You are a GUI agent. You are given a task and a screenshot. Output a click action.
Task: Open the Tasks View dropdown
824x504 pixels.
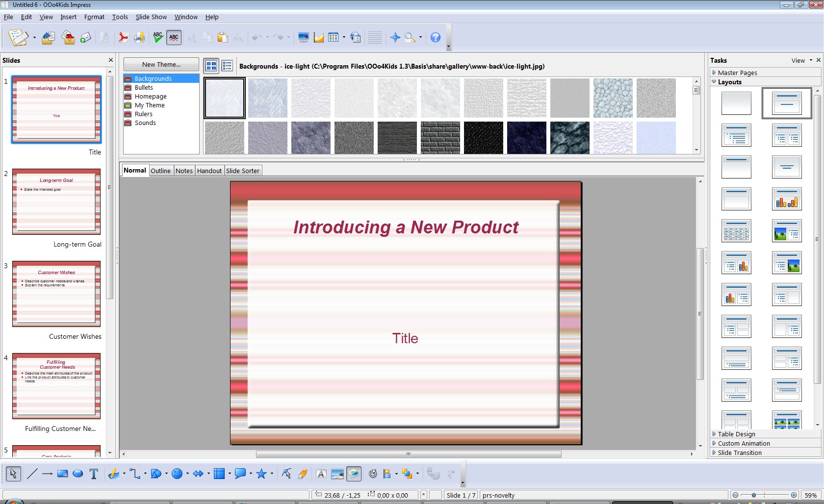click(801, 60)
